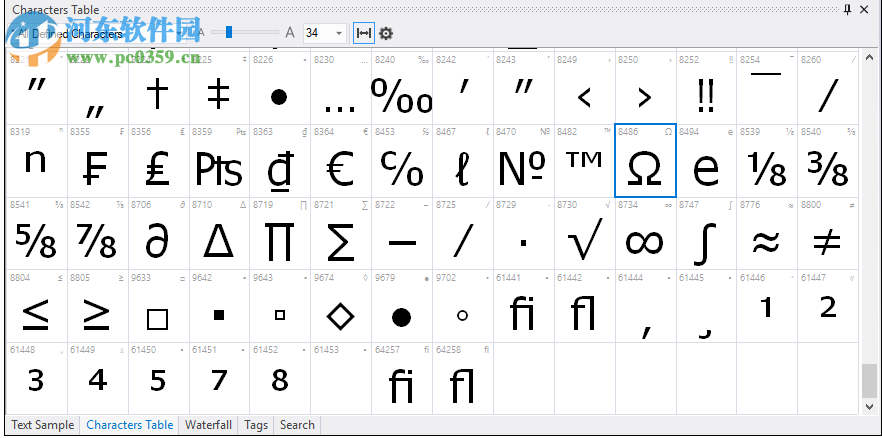The image size is (882, 438).
Task: Click the vertical scrollbar thumb
Action: point(869,381)
